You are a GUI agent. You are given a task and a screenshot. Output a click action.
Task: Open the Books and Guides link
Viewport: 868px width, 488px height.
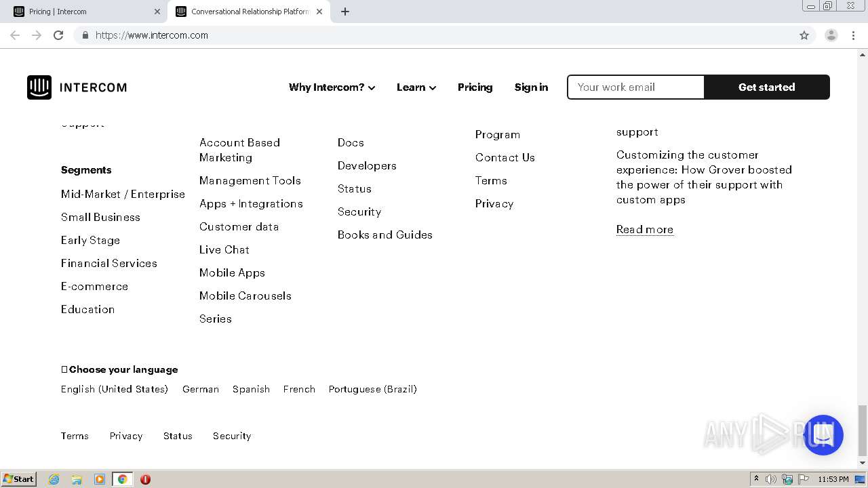click(x=385, y=235)
